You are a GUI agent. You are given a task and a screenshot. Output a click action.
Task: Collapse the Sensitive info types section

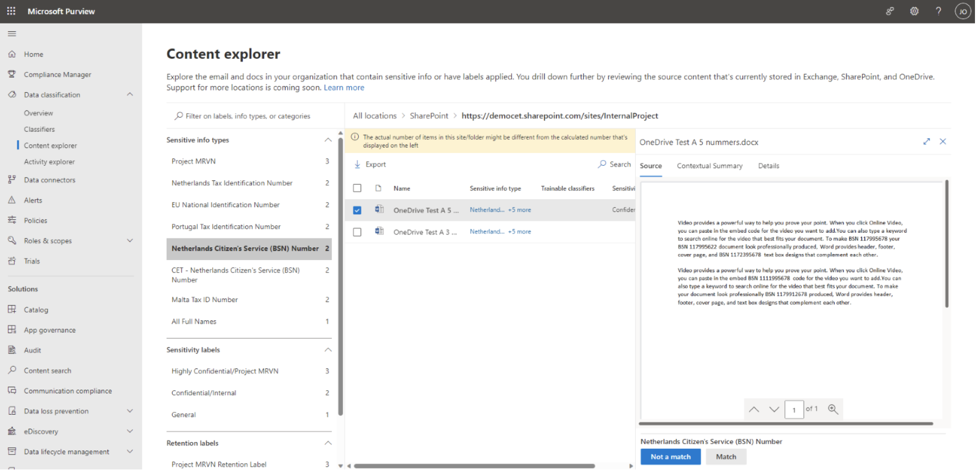tap(328, 140)
